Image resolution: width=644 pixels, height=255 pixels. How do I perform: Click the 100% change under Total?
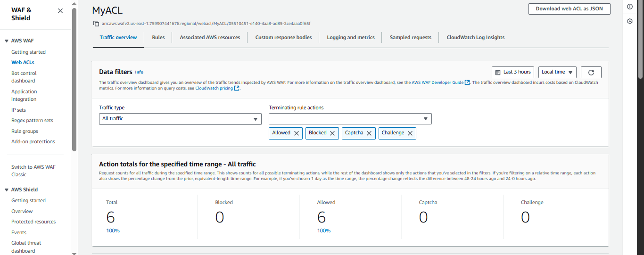pyautogui.click(x=113, y=231)
